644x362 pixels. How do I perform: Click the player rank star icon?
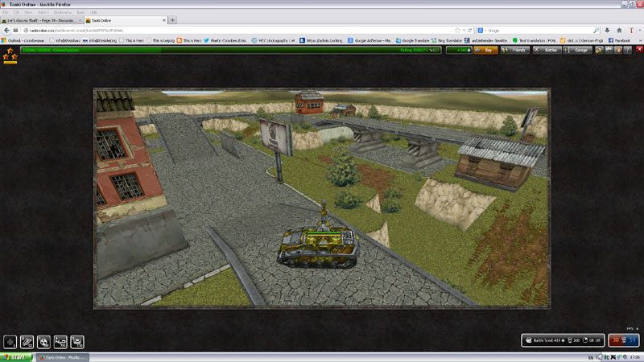(10, 55)
